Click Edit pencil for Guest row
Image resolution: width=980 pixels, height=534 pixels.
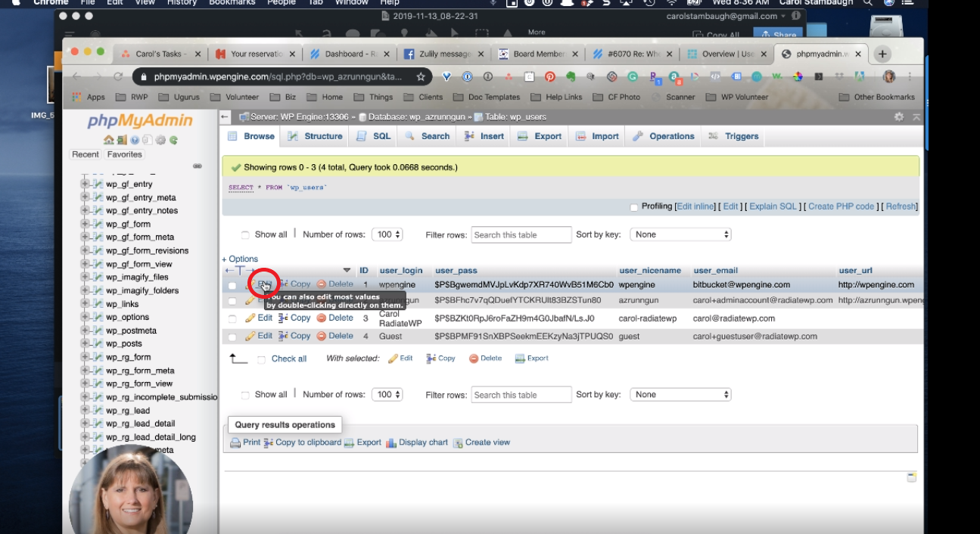pyautogui.click(x=250, y=336)
